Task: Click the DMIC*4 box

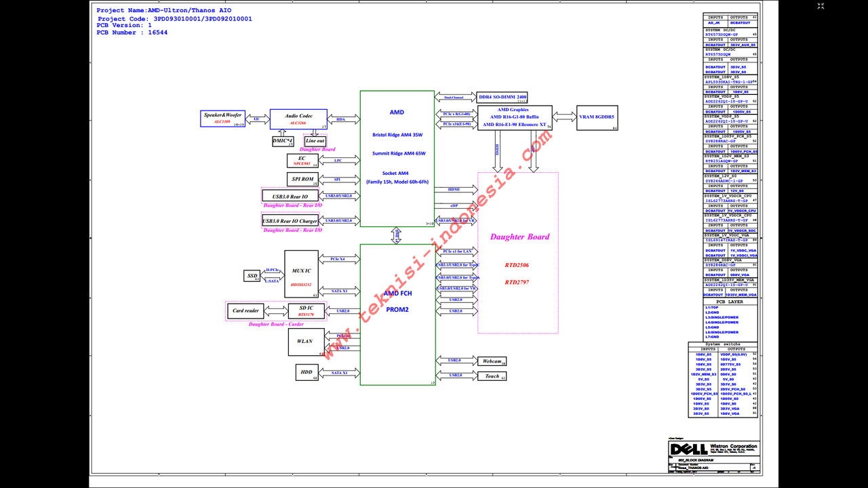Action: click(283, 141)
